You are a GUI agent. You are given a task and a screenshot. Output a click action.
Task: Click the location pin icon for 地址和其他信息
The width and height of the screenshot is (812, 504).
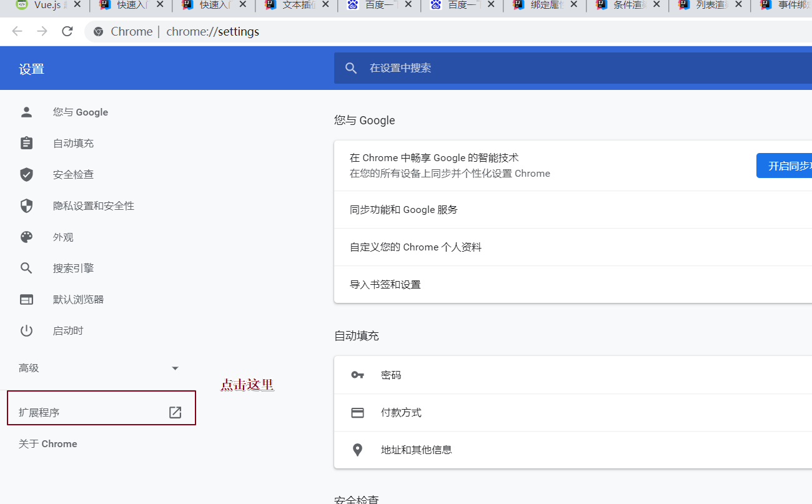point(357,450)
